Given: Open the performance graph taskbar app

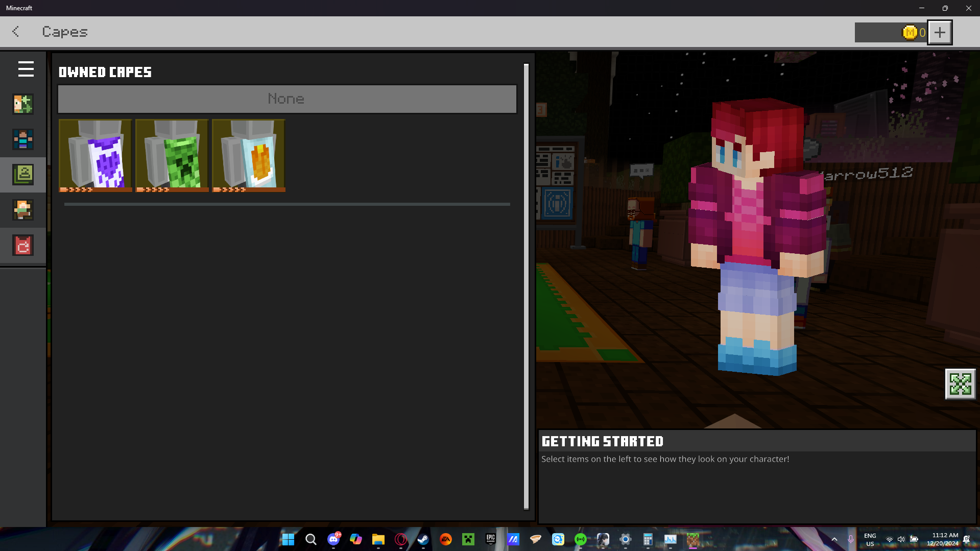Looking at the screenshot, I should (671, 539).
